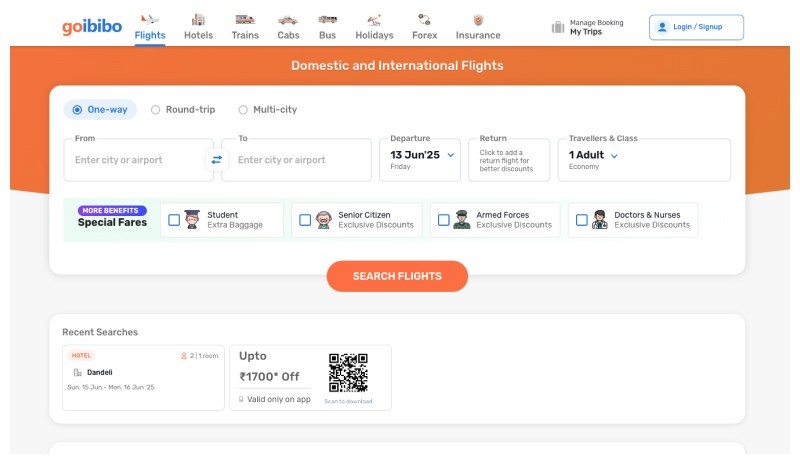The width and height of the screenshot is (800, 464).
Task: Open the Departure 13 Jun'25 field
Action: click(420, 160)
